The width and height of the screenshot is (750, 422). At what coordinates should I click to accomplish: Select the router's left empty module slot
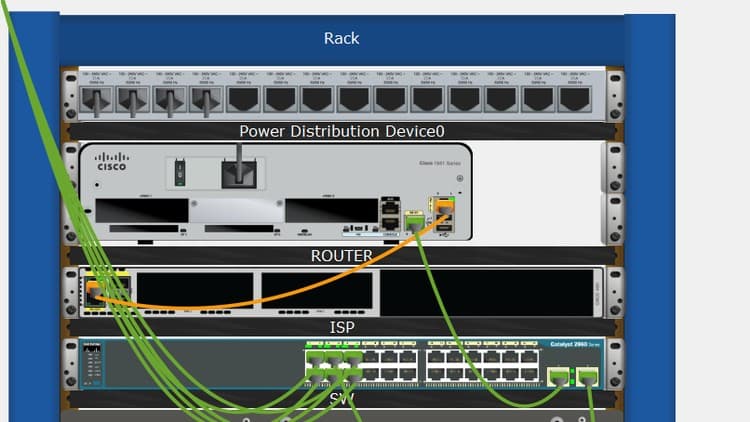point(142,210)
